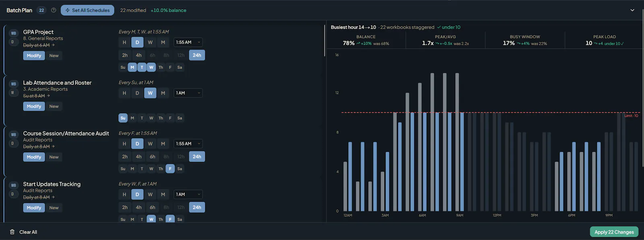644x240 pixels.
Task: Click the '22 modified' status text
Action: [x=133, y=10]
